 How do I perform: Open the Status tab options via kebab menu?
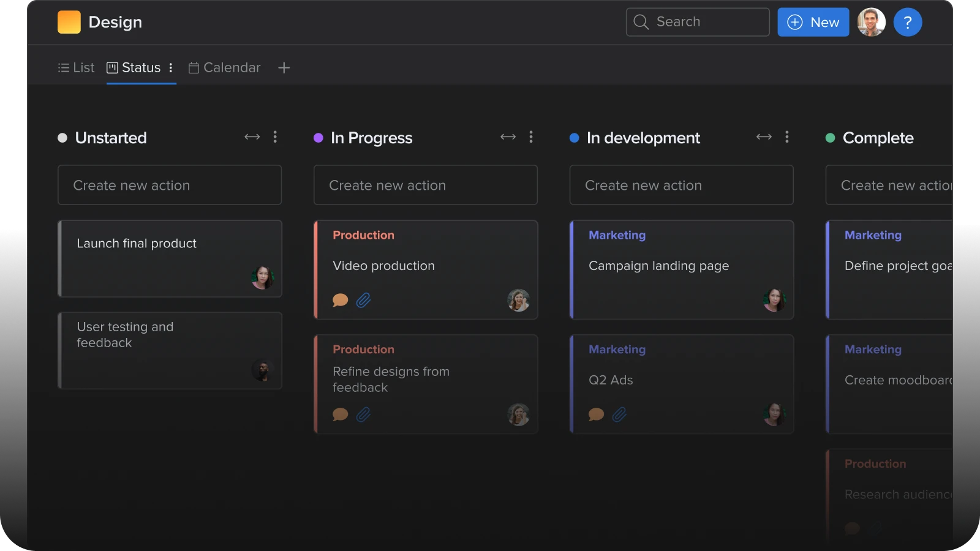[x=171, y=68]
